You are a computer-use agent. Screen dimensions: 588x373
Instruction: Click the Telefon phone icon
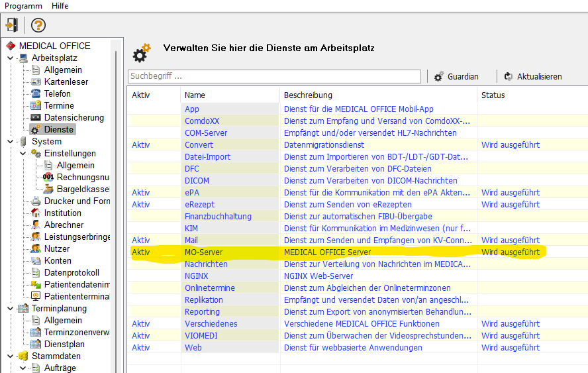[36, 93]
